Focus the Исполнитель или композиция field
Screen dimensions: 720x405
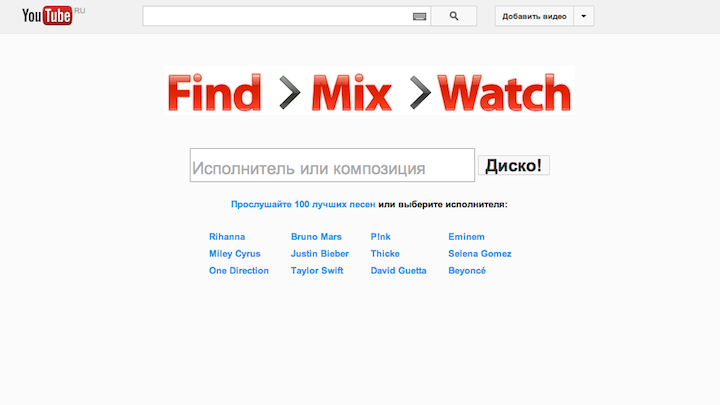332,165
